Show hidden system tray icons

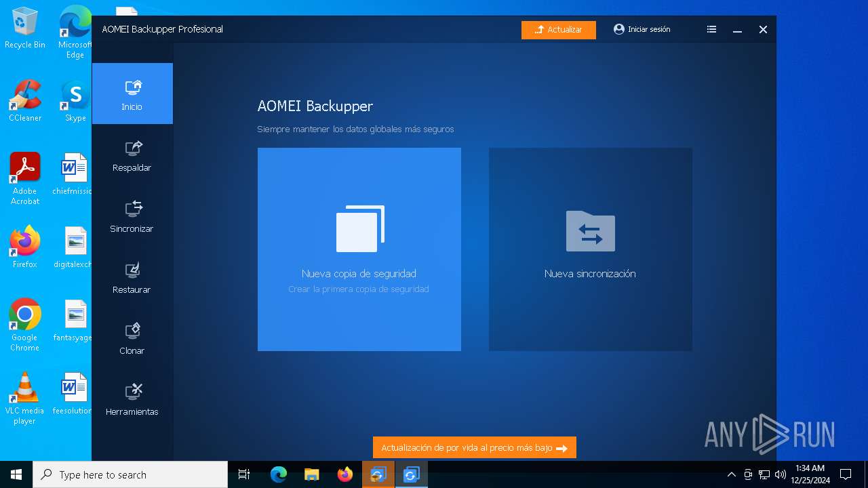pos(731,474)
